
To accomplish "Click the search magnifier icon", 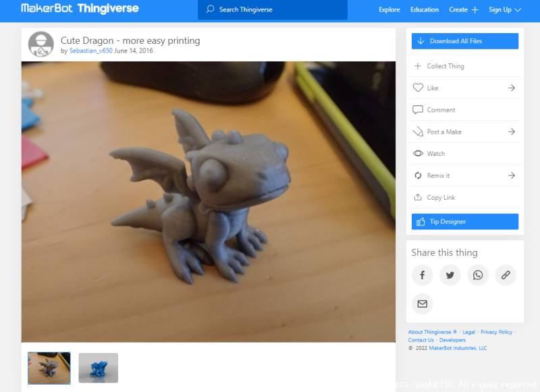I will [210, 9].
